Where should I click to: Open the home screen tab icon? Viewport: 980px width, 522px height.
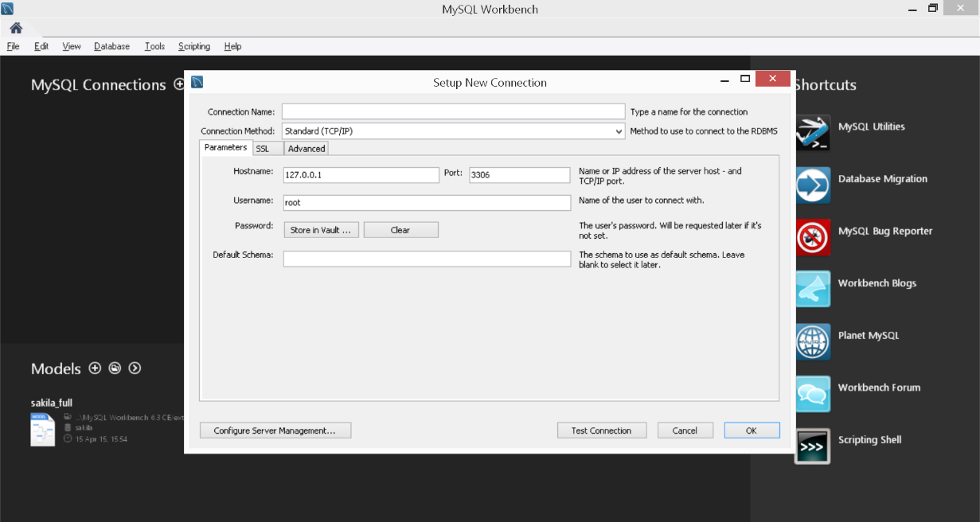(16, 28)
